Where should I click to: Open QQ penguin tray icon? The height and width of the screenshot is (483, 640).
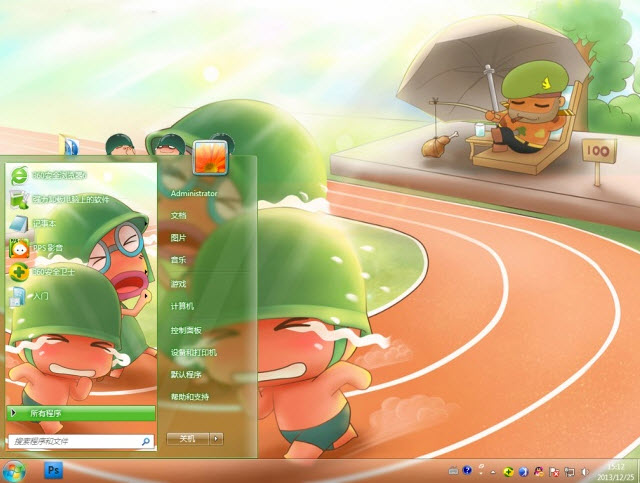539,472
